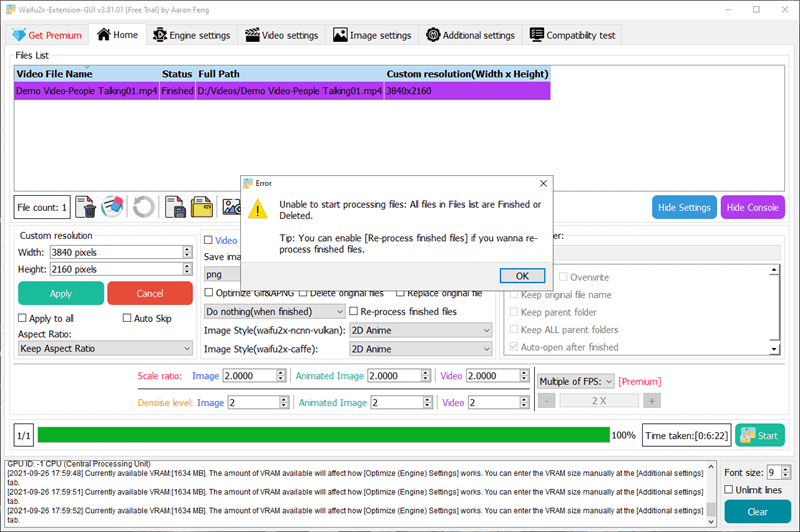The image size is (800, 532).
Task: Toggle the Auto-open after finished checkbox
Action: click(x=514, y=346)
